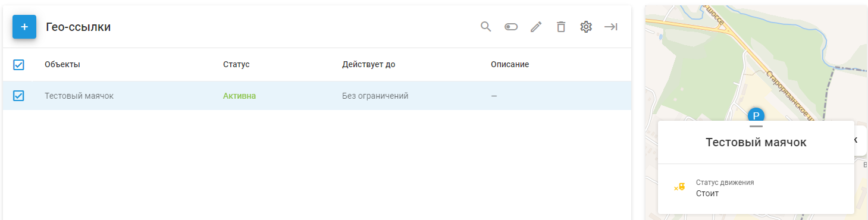Click the drag handle of the map card
868x220 pixels.
coord(756,126)
